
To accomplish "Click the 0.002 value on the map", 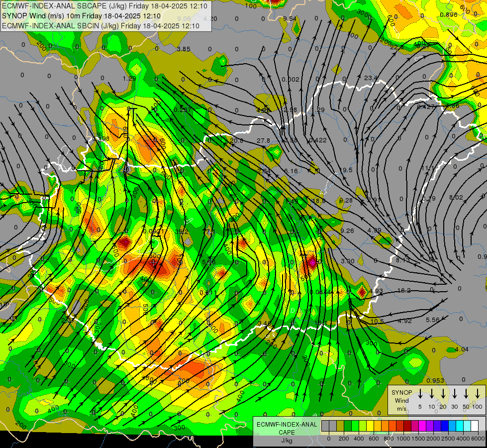I will pos(291,80).
